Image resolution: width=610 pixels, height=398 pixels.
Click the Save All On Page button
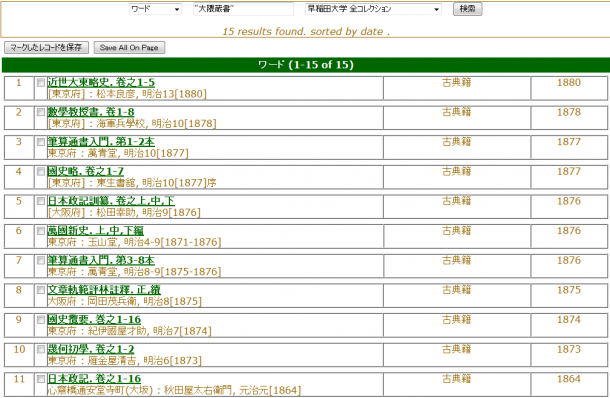tap(129, 47)
